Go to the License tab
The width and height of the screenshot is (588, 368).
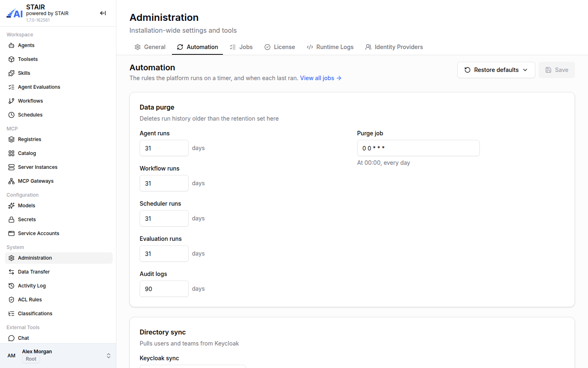click(280, 47)
